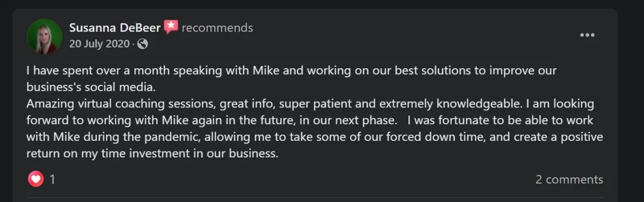
Task: Open the post's three-dot options menu
Action: pyautogui.click(x=587, y=35)
